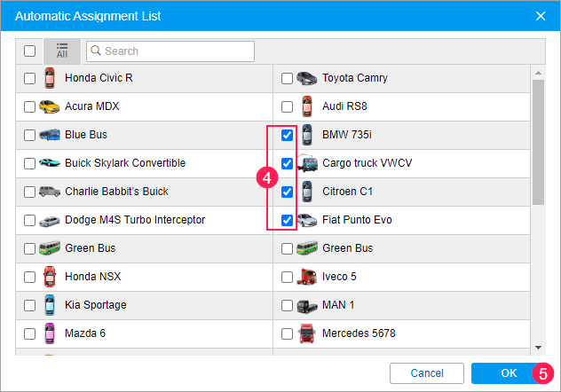Viewport: 561px width, 392px height.
Task: Check the Buick Skylark Convertible checkbox
Action: [29, 163]
